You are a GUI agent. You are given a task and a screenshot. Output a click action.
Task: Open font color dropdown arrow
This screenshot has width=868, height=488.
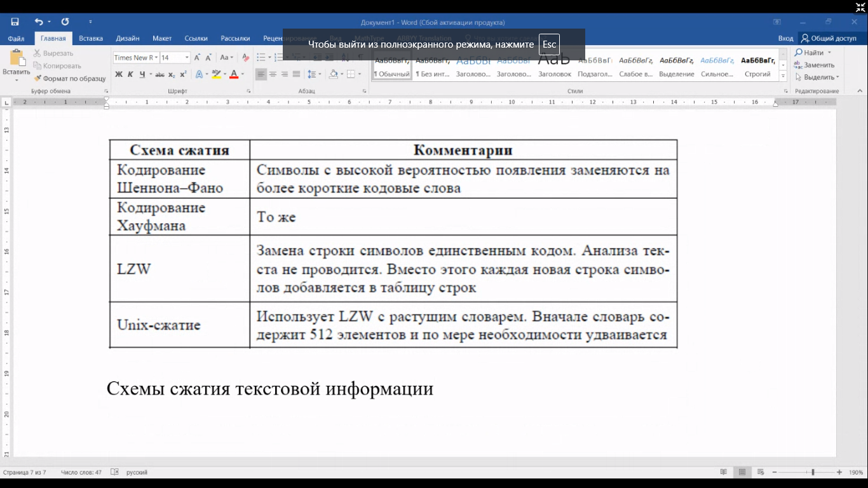[243, 74]
